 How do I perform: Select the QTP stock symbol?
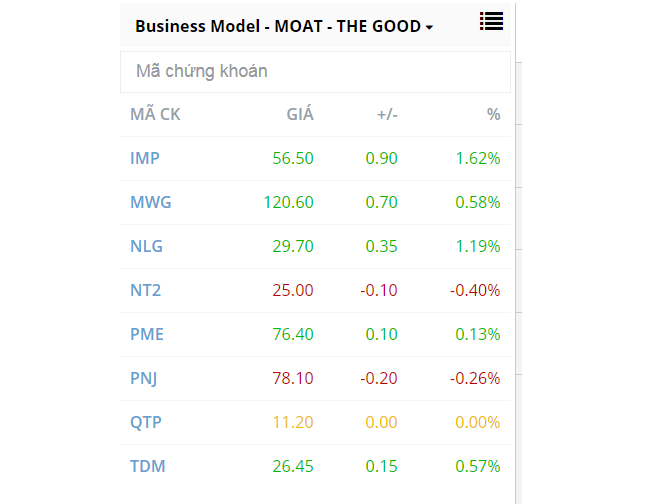click(x=146, y=422)
